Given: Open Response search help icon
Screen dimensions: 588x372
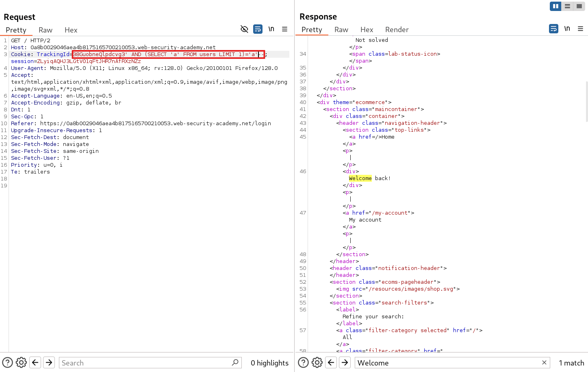Looking at the screenshot, I should pyautogui.click(x=303, y=362).
